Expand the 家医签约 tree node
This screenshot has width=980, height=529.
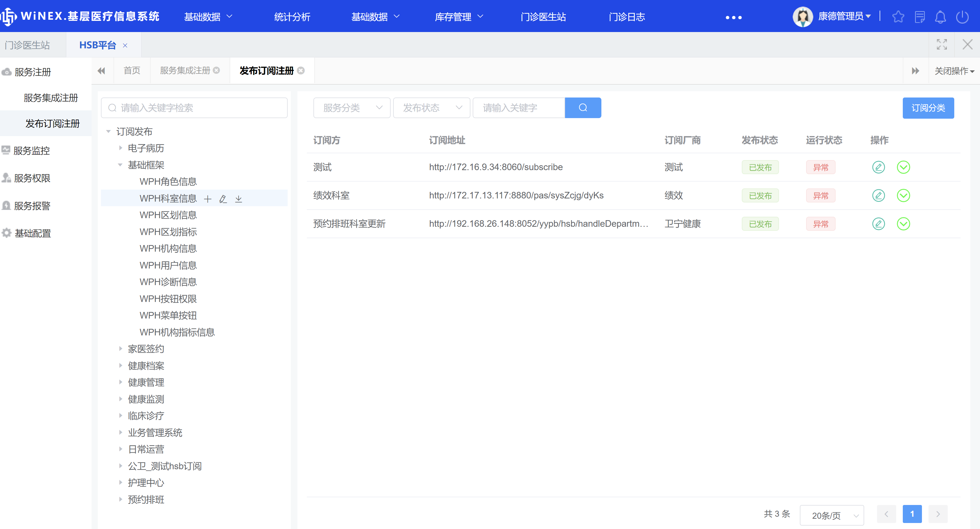coord(120,348)
